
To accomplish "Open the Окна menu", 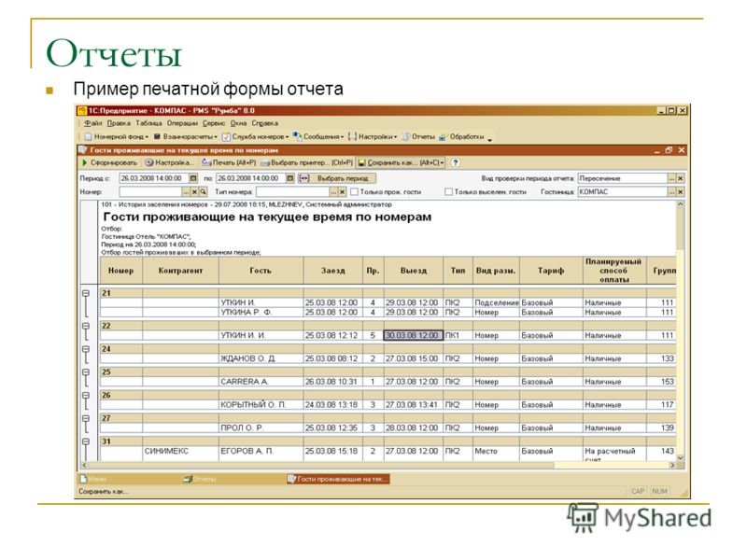I will (x=238, y=123).
